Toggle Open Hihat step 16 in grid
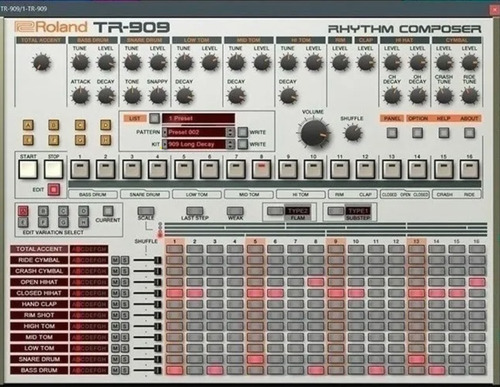 tap(477, 282)
